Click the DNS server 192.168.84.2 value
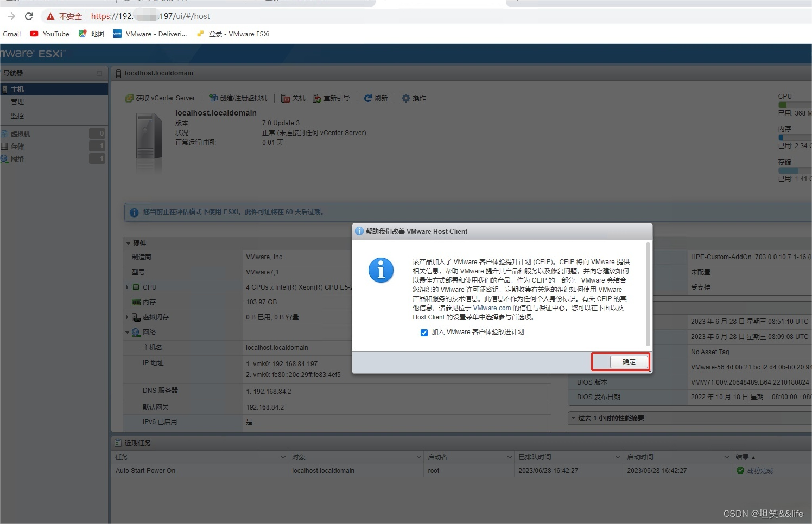 (x=272, y=392)
